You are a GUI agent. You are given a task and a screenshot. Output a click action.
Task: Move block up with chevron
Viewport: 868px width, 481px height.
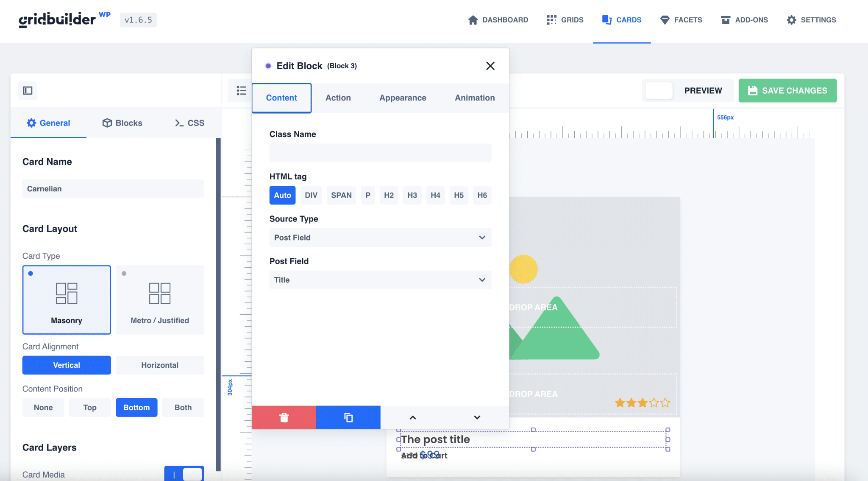click(413, 417)
